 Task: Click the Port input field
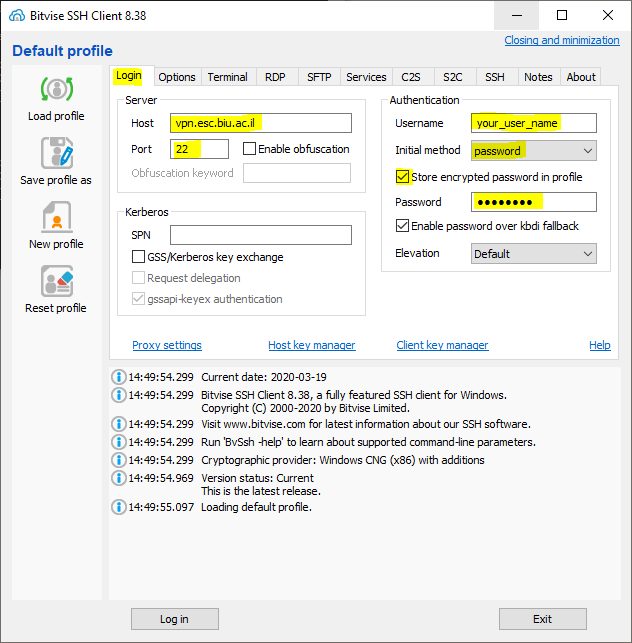tap(199, 149)
